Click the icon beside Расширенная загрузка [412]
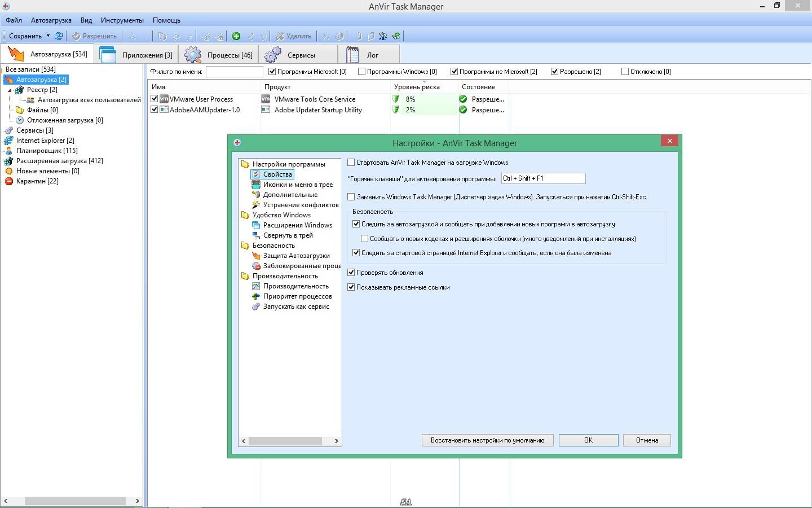This screenshot has height=508, width=812. click(x=9, y=161)
